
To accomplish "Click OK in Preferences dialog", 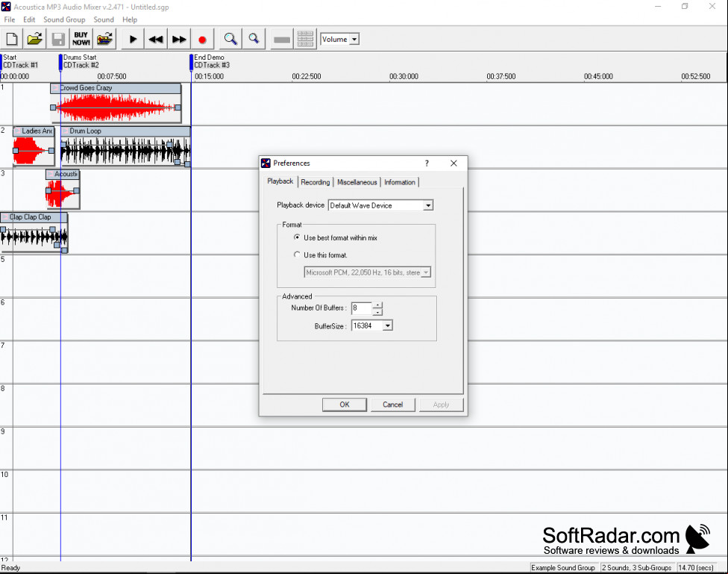I will 345,405.
